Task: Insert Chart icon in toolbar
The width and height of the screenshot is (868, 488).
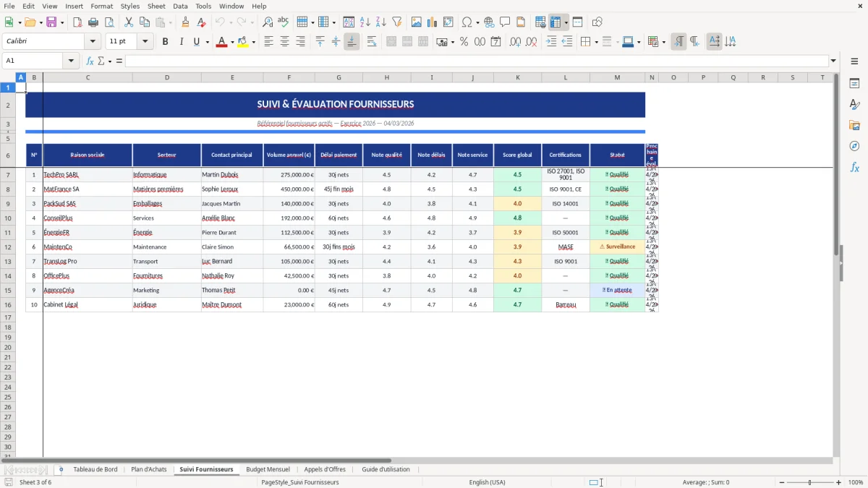Action: tap(433, 22)
